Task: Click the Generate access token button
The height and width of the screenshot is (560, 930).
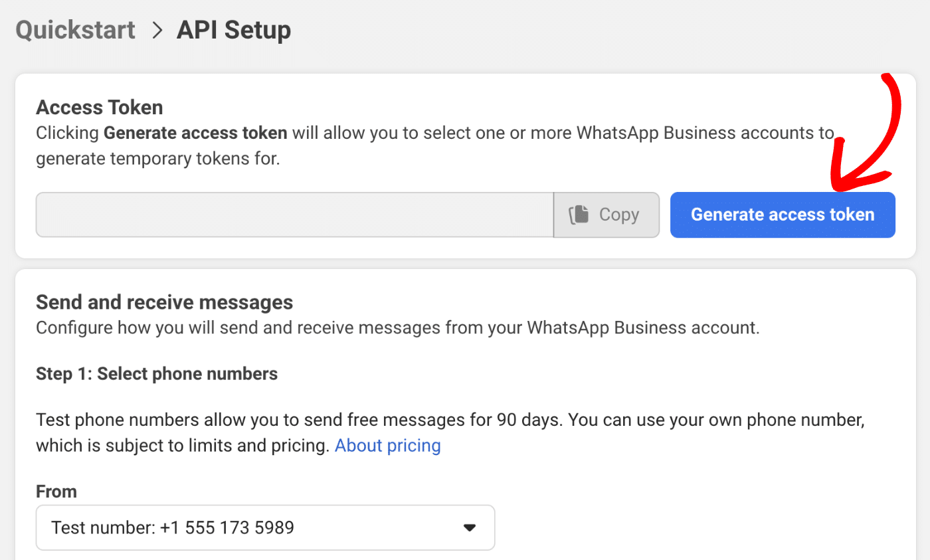Action: 782,215
